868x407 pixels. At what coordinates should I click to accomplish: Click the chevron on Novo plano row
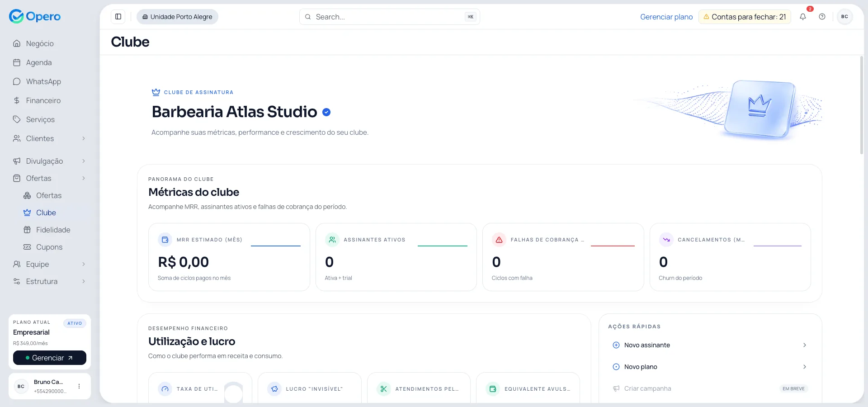(805, 367)
